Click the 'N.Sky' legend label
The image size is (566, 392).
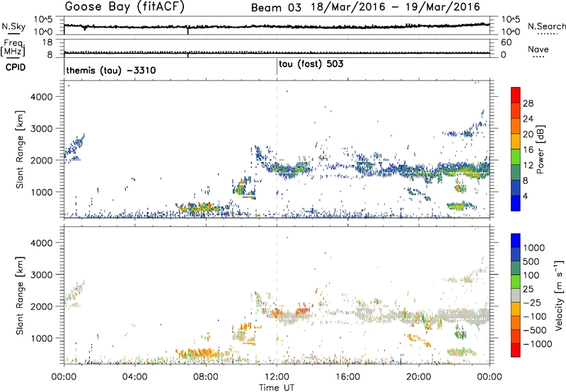coord(13,26)
